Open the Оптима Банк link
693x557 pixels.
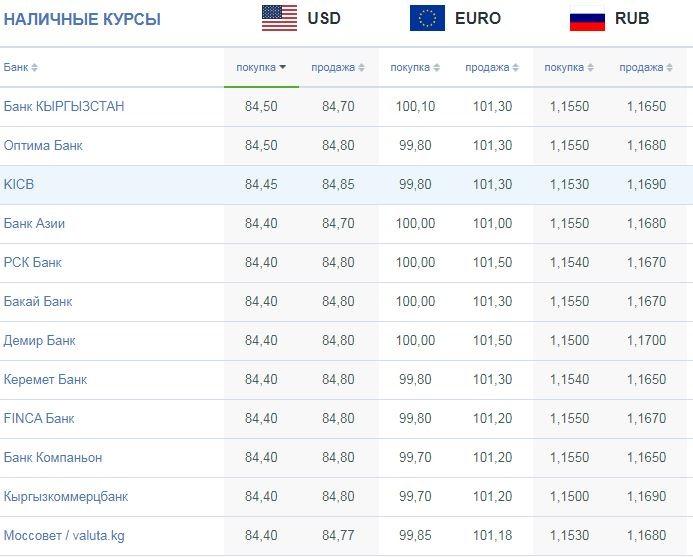tap(43, 145)
